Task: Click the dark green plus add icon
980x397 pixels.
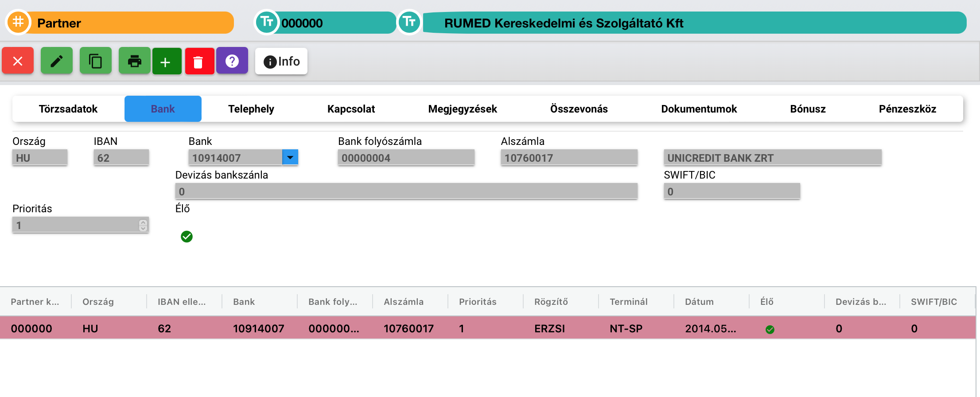Action: (167, 62)
